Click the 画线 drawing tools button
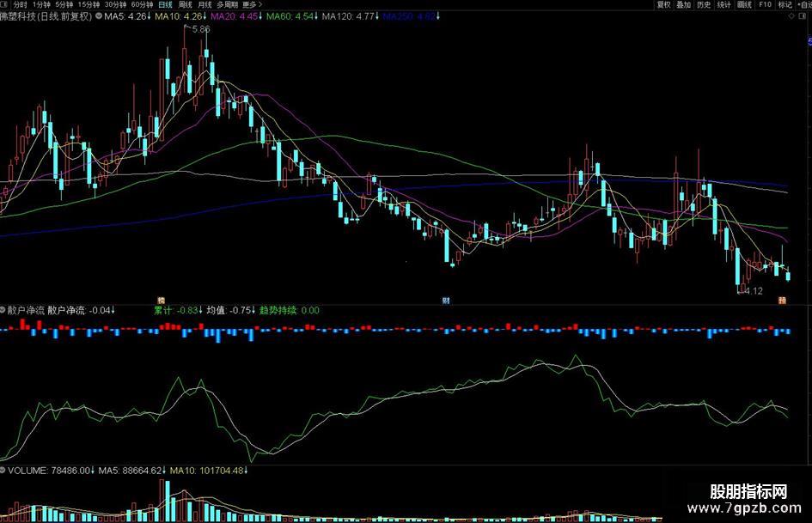The image size is (812, 523). [x=744, y=4]
